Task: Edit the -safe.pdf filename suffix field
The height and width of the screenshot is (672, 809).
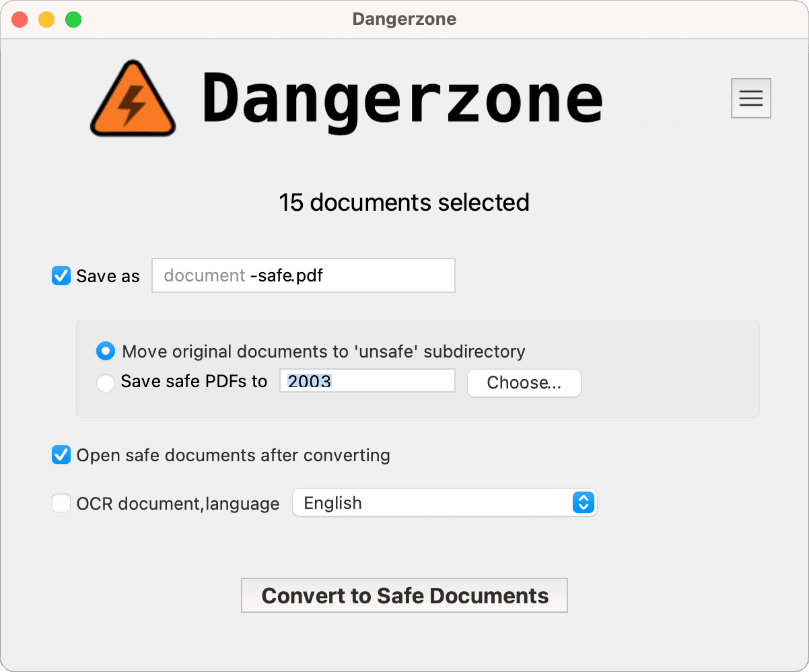Action: 304,275
